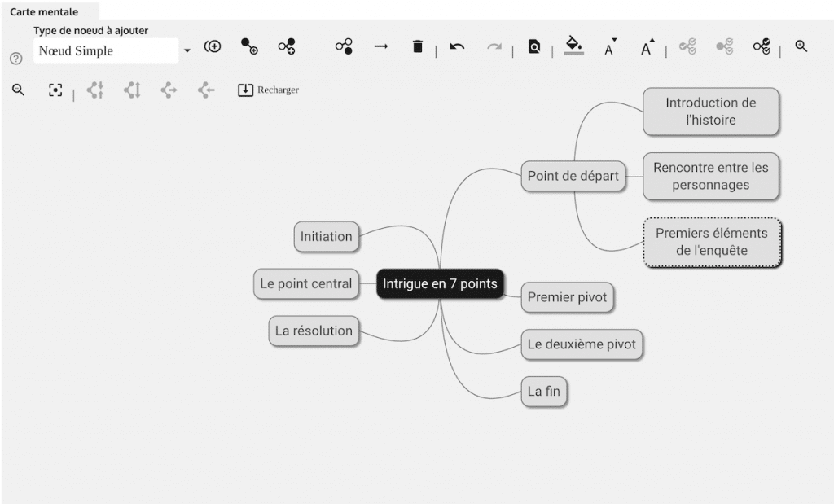Click the add root node circled-plus icon

(x=213, y=46)
